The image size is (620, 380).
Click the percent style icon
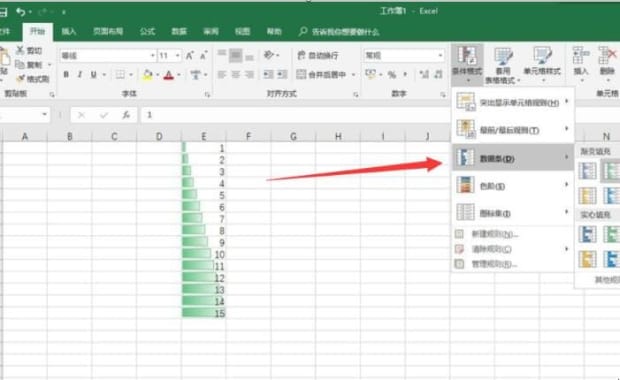[391, 74]
